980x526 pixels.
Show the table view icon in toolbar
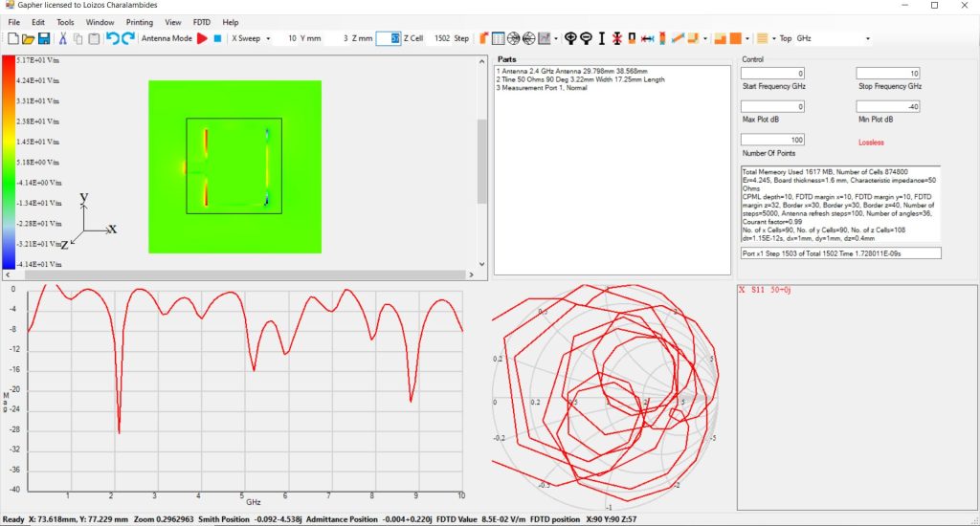tap(498, 38)
